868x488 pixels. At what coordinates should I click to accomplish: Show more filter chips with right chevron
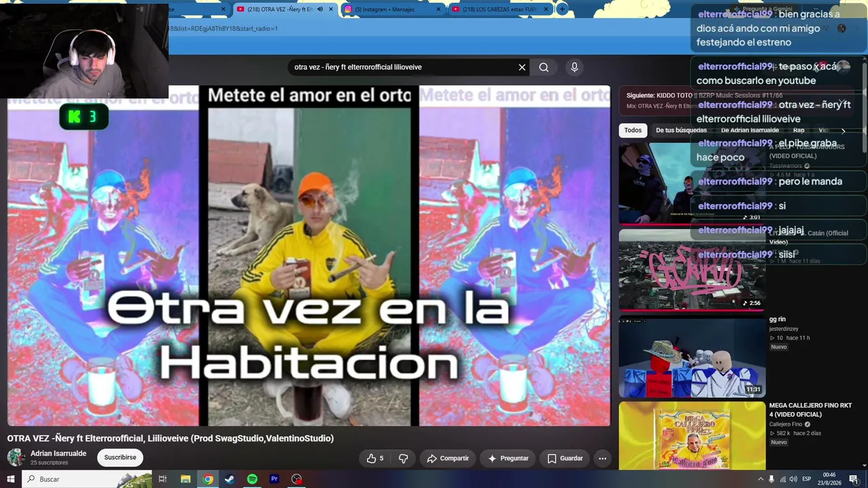[843, 131]
